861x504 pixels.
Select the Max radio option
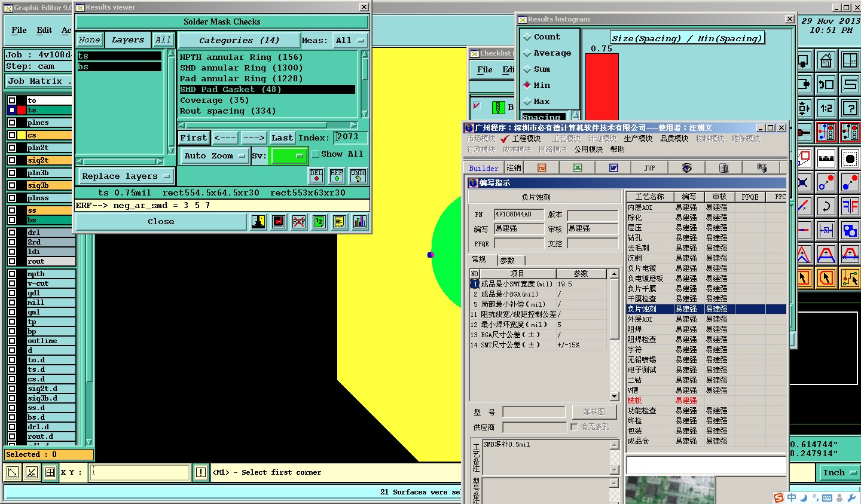(527, 101)
